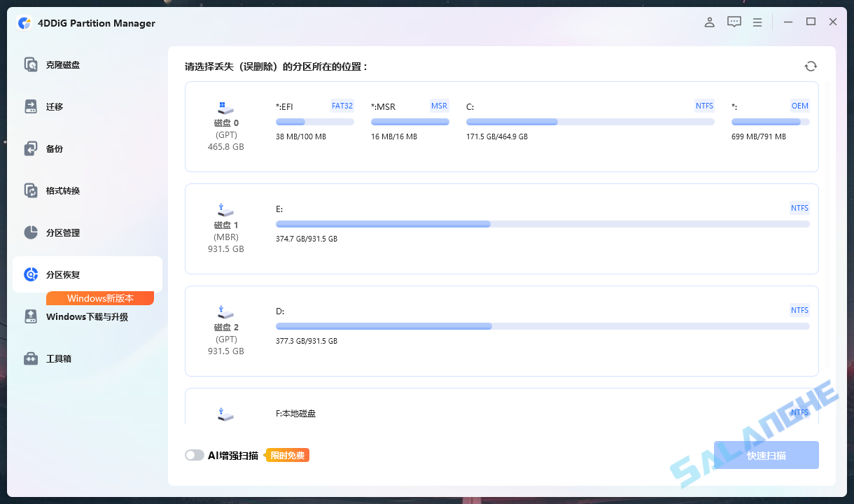This screenshot has width=854, height=504.
Task: Click the 备份 backup icon
Action: (29, 148)
